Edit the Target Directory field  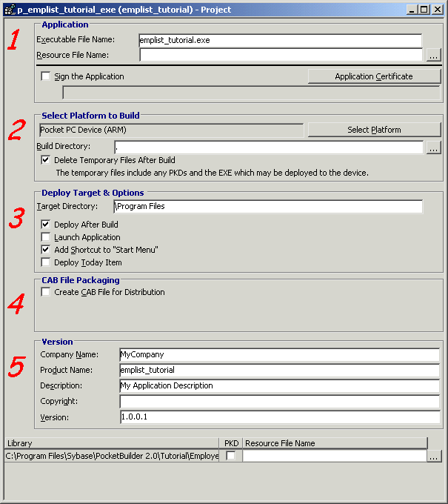pos(268,206)
